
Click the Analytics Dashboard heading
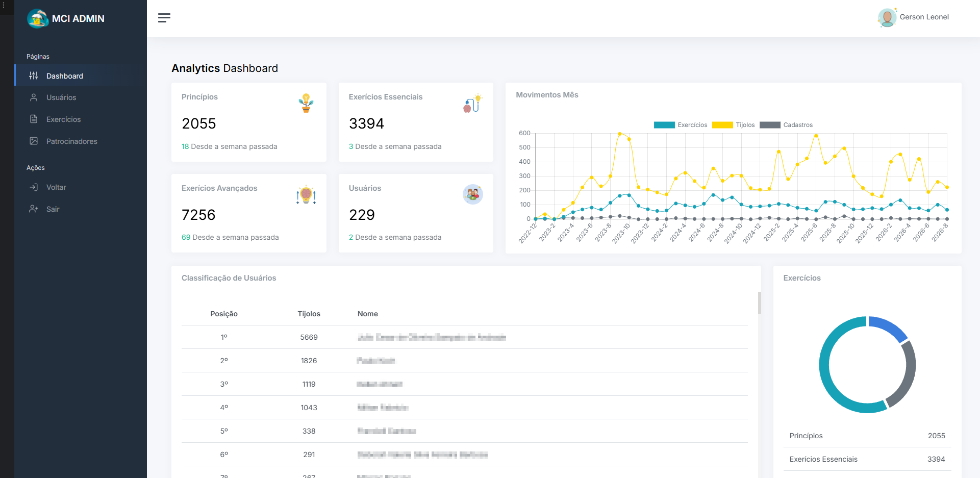coord(224,68)
